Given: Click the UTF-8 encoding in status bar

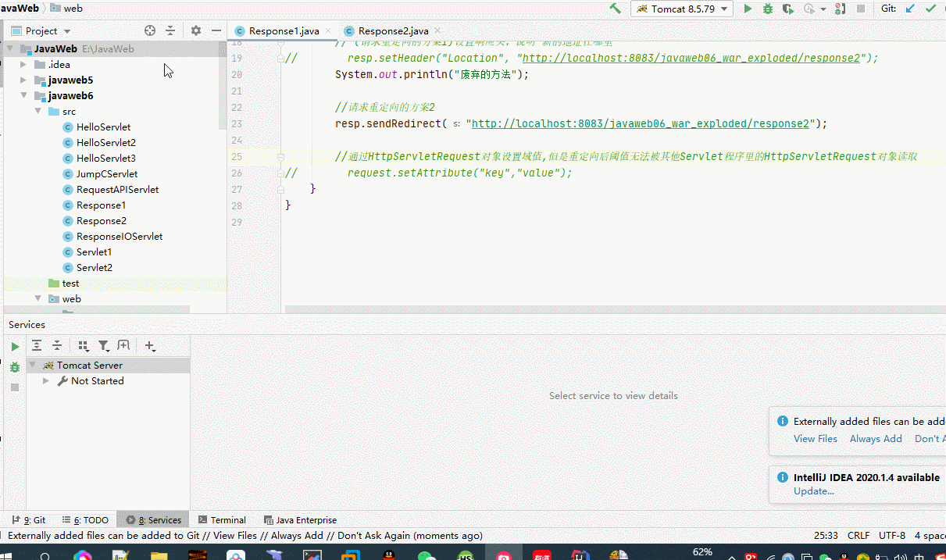Looking at the screenshot, I should (x=892, y=536).
